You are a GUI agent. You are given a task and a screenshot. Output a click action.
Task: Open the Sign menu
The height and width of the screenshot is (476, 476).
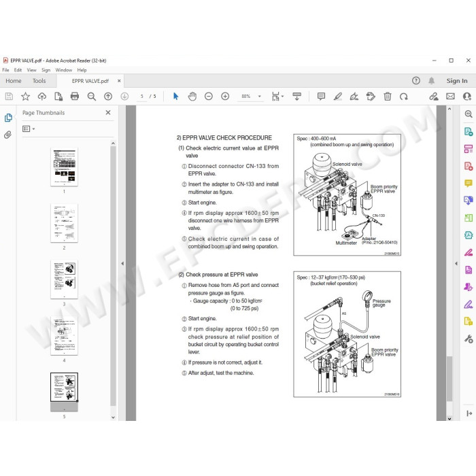click(46, 70)
